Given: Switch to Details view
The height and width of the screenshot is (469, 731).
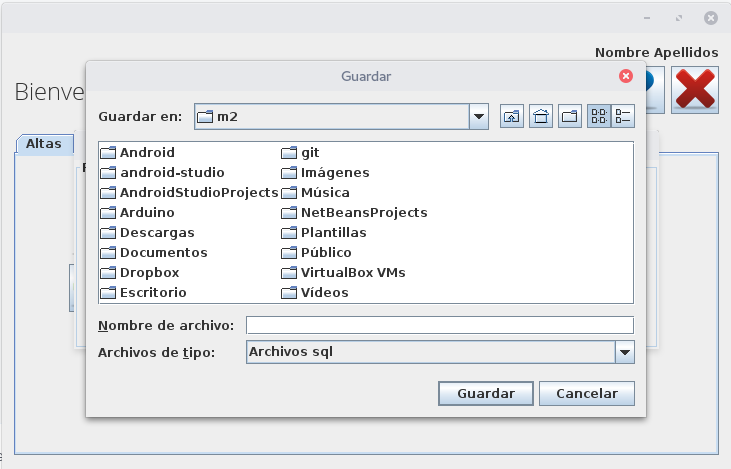Looking at the screenshot, I should 623,117.
